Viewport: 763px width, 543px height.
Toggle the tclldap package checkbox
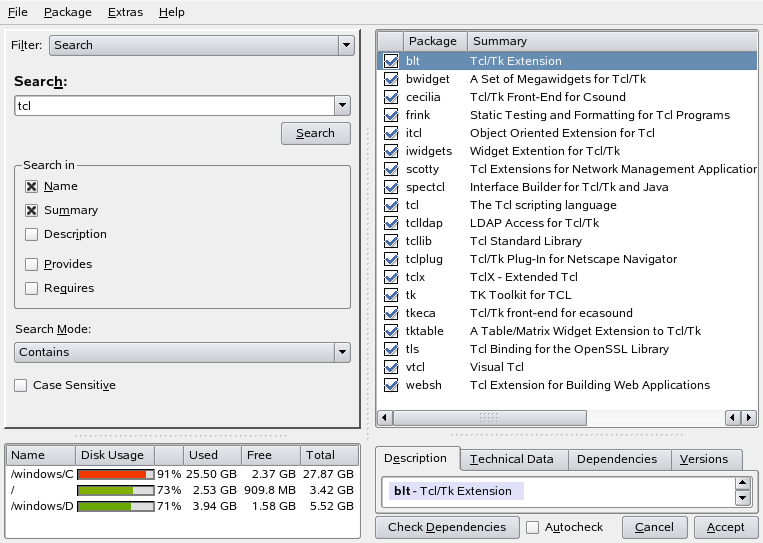pyautogui.click(x=391, y=223)
